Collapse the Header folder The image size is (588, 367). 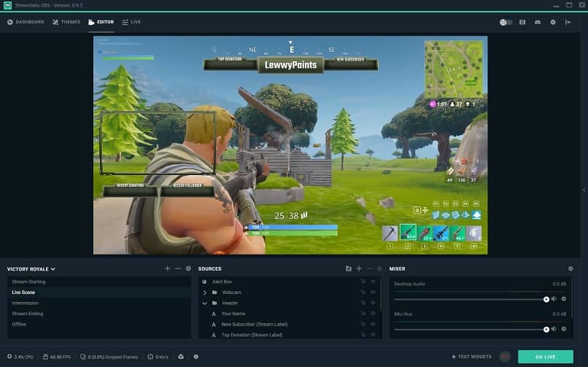pos(205,303)
